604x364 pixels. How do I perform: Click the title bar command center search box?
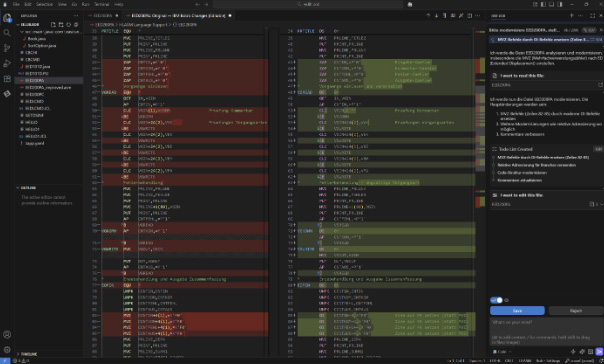click(x=308, y=4)
